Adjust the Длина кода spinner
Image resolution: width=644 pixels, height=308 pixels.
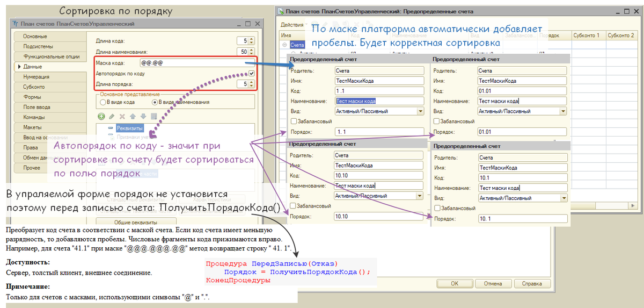(252, 41)
